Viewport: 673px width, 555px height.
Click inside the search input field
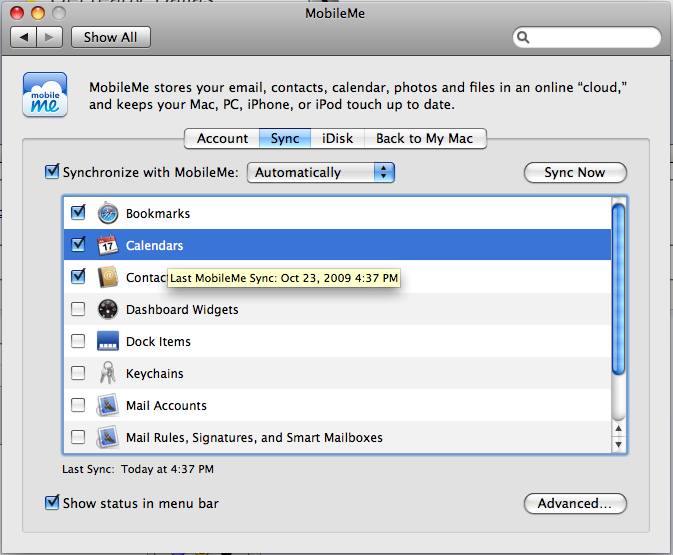587,37
